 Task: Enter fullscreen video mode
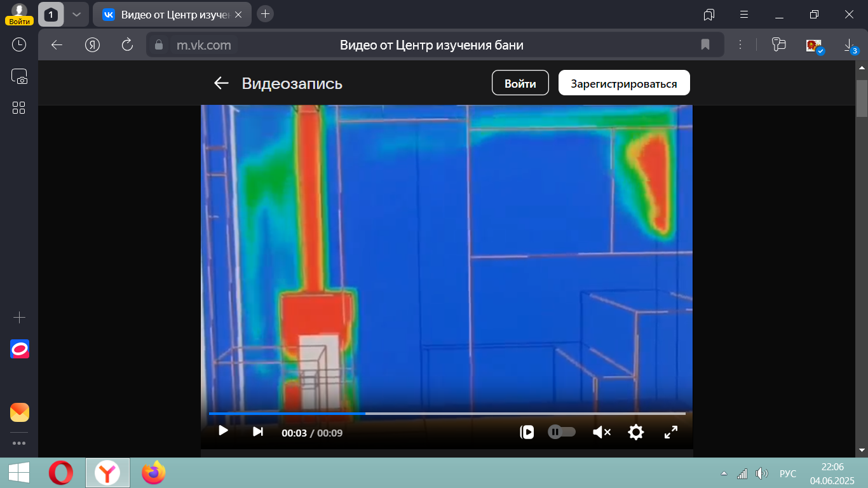point(670,432)
